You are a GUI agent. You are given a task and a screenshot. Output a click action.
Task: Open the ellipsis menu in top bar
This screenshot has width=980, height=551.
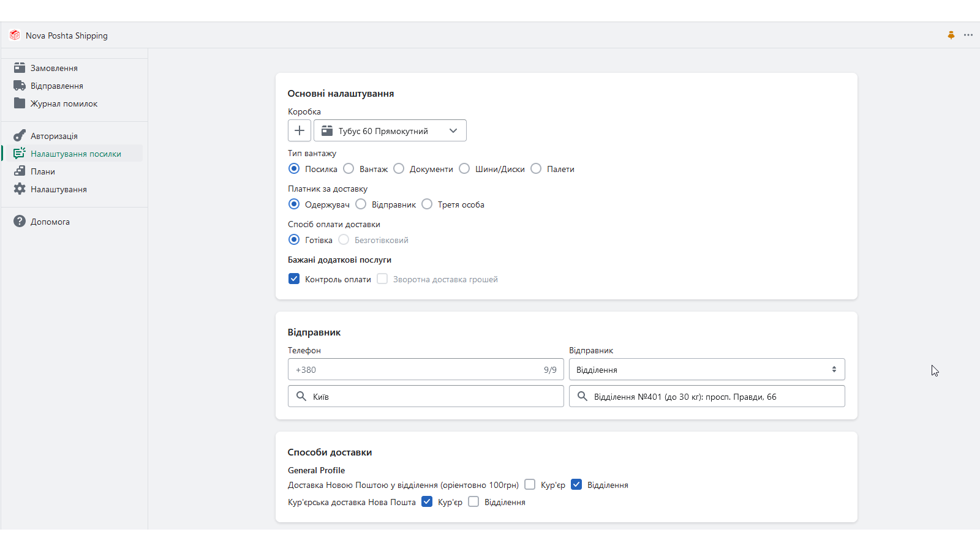pos(968,35)
